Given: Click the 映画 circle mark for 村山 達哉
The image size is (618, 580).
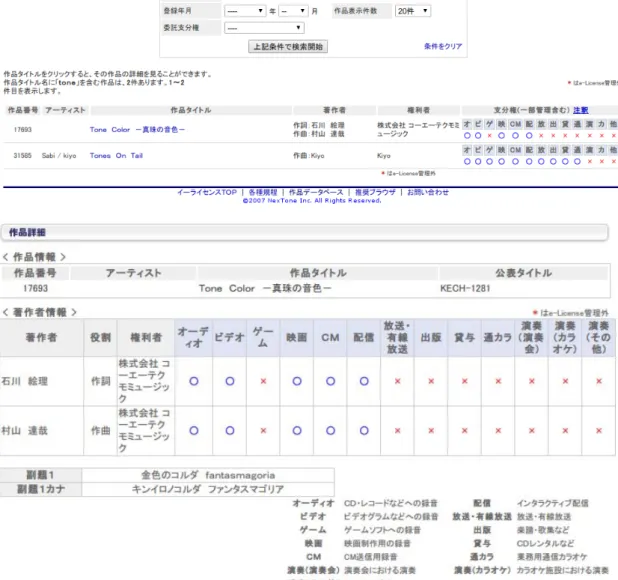Looking at the screenshot, I should point(297,431).
